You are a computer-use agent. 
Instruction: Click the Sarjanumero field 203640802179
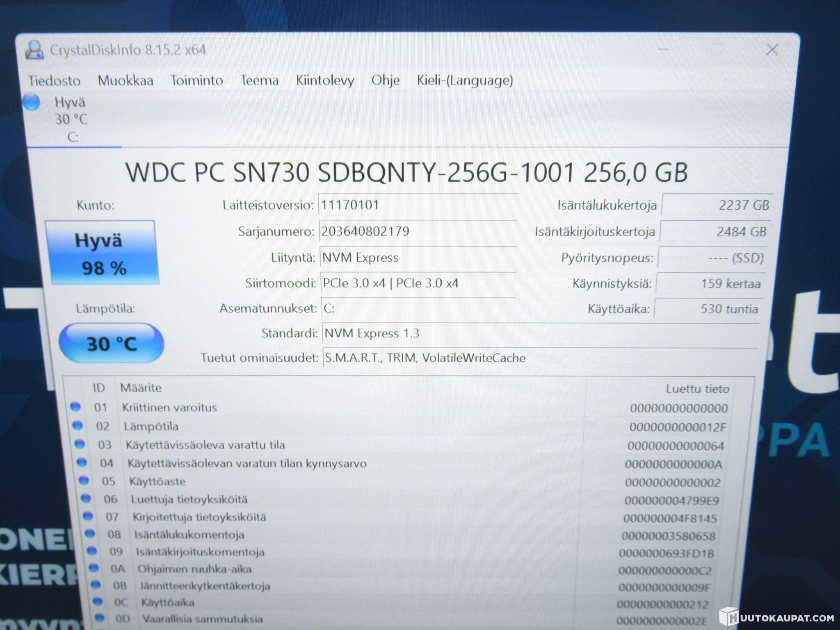[x=418, y=231]
